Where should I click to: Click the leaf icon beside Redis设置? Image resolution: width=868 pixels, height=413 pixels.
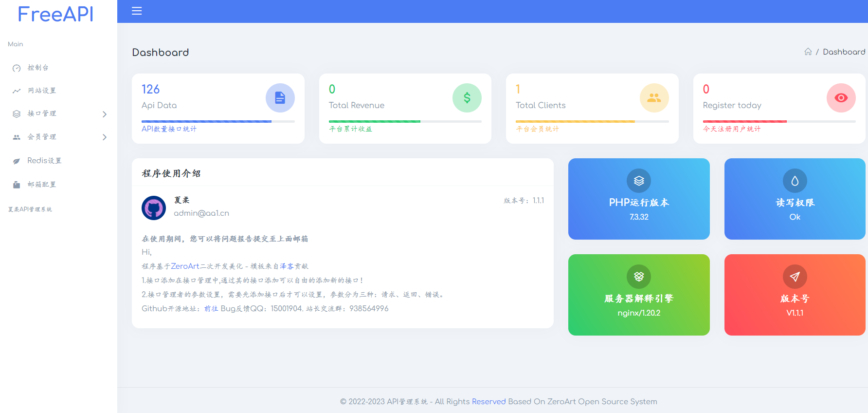tap(17, 161)
